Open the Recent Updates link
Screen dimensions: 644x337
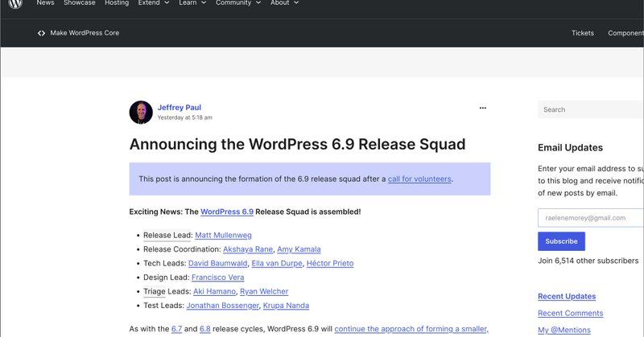coord(567,296)
